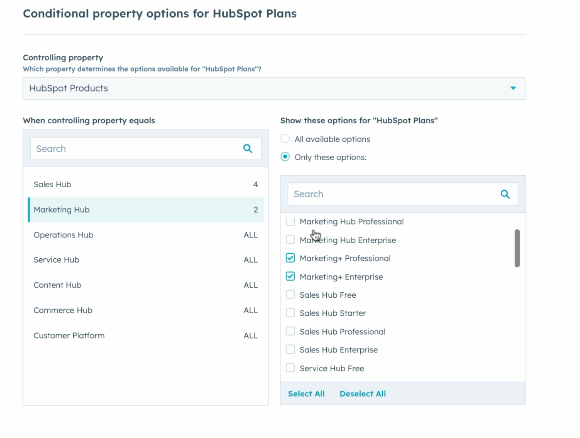This screenshot has width=580, height=438.
Task: Check the Service Hub Free option
Action: coord(290,368)
